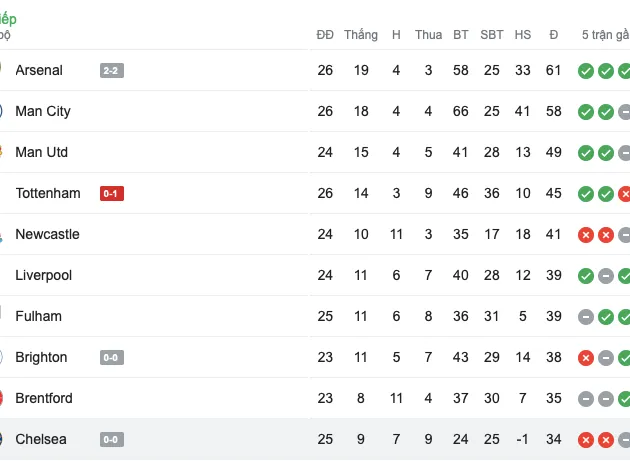Click the green win icon in Liverpool's row
Image resolution: width=630 pixels, height=461 pixels.
click(586, 276)
